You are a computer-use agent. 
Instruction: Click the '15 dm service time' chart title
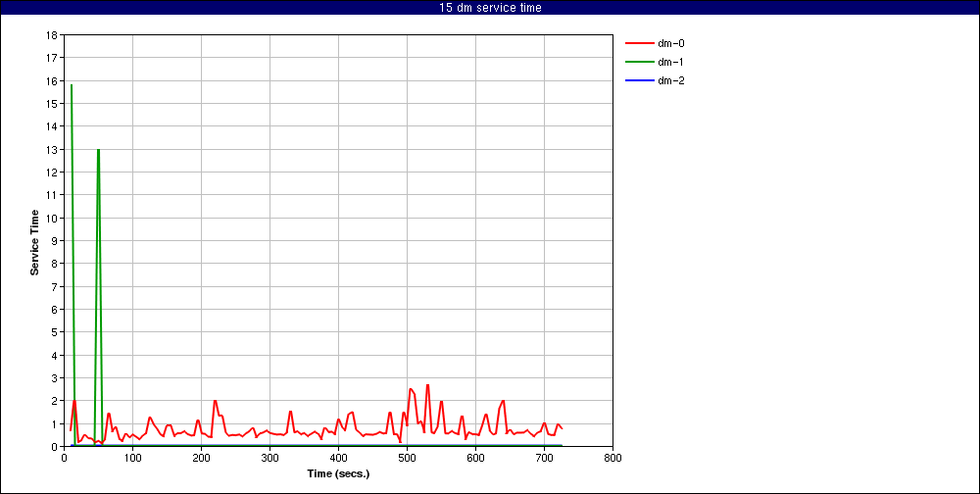[x=490, y=8]
